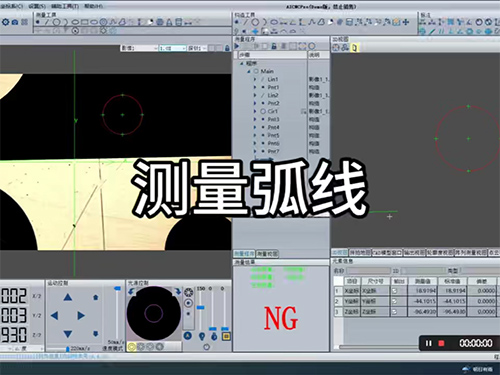500x375 pixels.
Task: Raise the Z axis with the small up arrow
Action: click(x=96, y=297)
